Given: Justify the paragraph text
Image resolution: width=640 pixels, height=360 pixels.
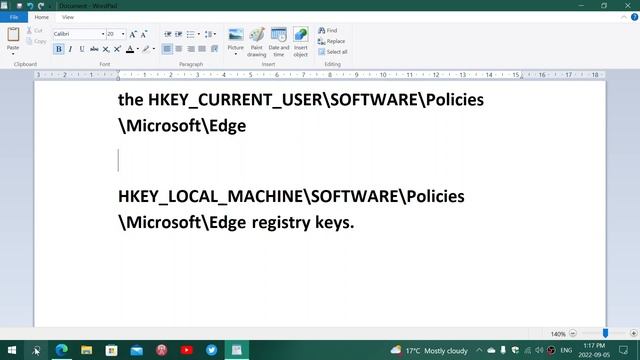Looking at the screenshot, I should click(x=202, y=49).
